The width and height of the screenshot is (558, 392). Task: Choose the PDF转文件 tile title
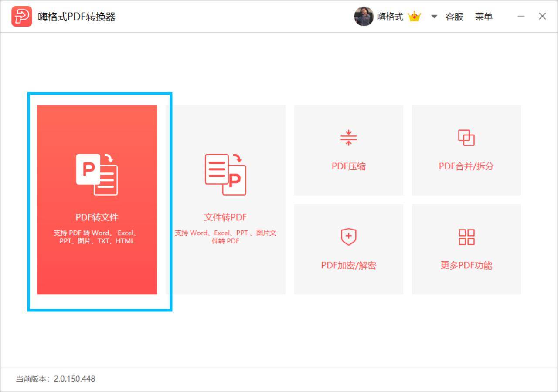point(97,217)
